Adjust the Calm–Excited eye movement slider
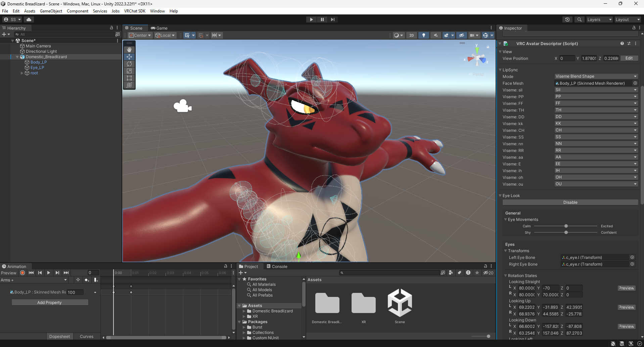The height and width of the screenshot is (347, 644). (566, 226)
